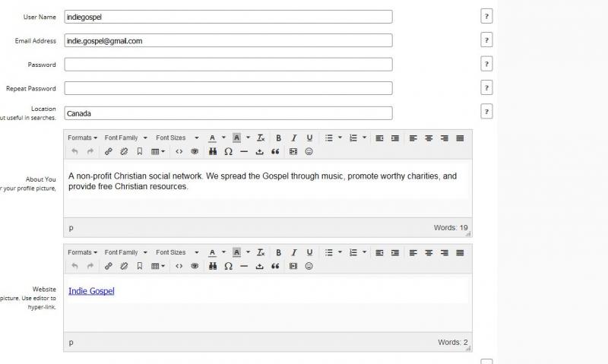Viewport: 608px width, 364px height.
Task: Click the Indie Gospel hyperlink
Action: pyautogui.click(x=91, y=291)
